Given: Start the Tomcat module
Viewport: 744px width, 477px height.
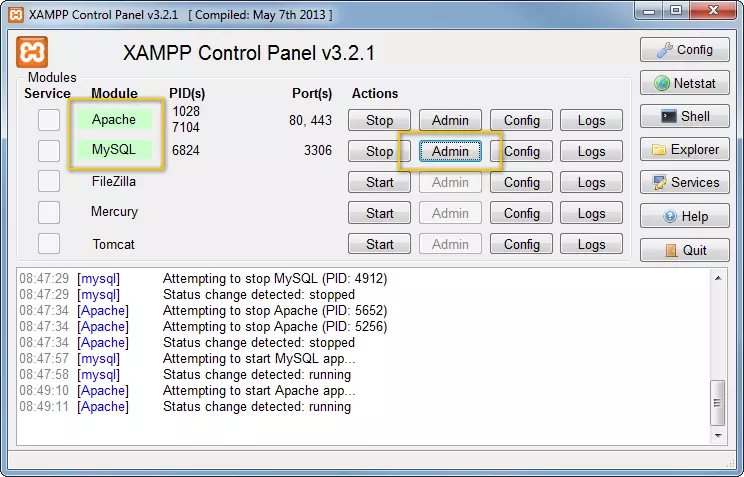Looking at the screenshot, I should [379, 244].
